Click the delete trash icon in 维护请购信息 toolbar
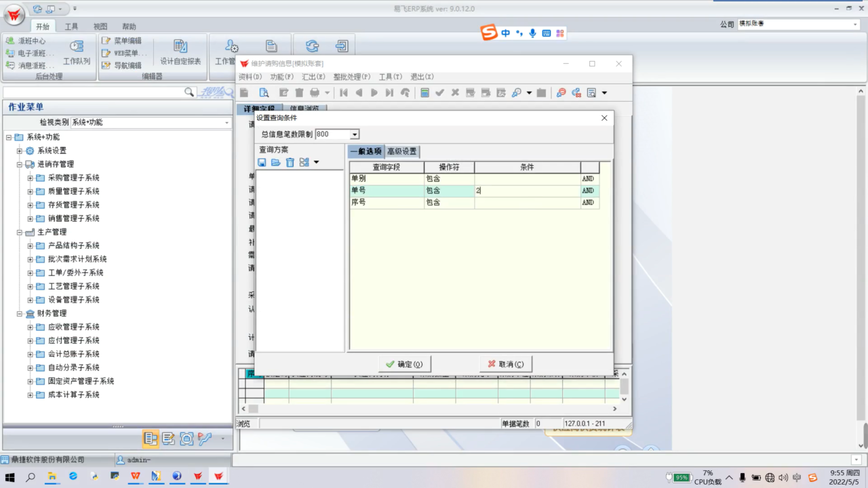This screenshot has height=488, width=868. 299,93
